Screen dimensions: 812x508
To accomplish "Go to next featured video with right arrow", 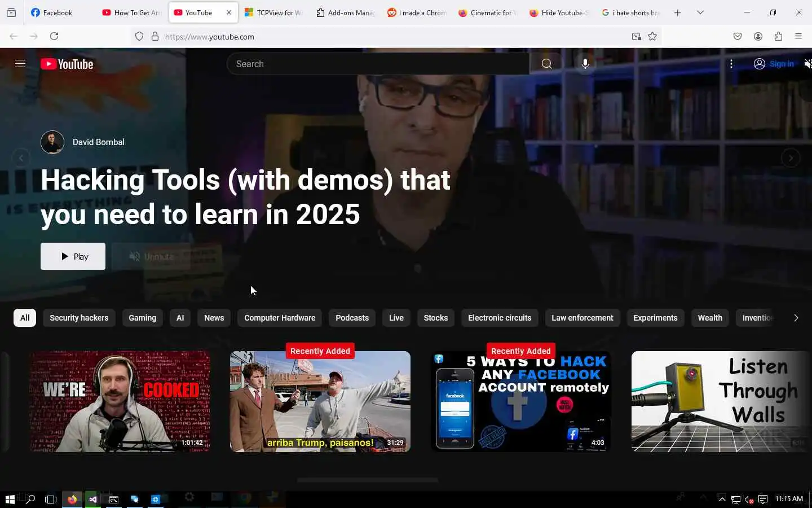I will (791, 158).
